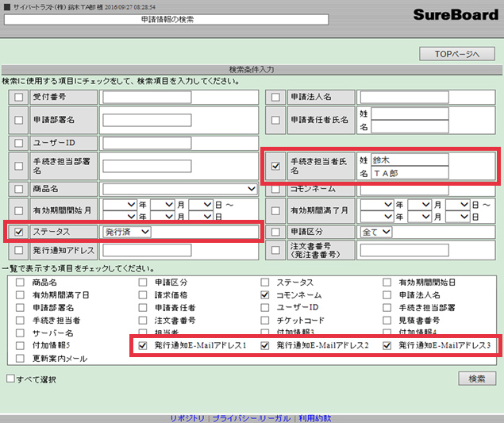
Task: Click the 検索 search button
Action: coord(476,379)
